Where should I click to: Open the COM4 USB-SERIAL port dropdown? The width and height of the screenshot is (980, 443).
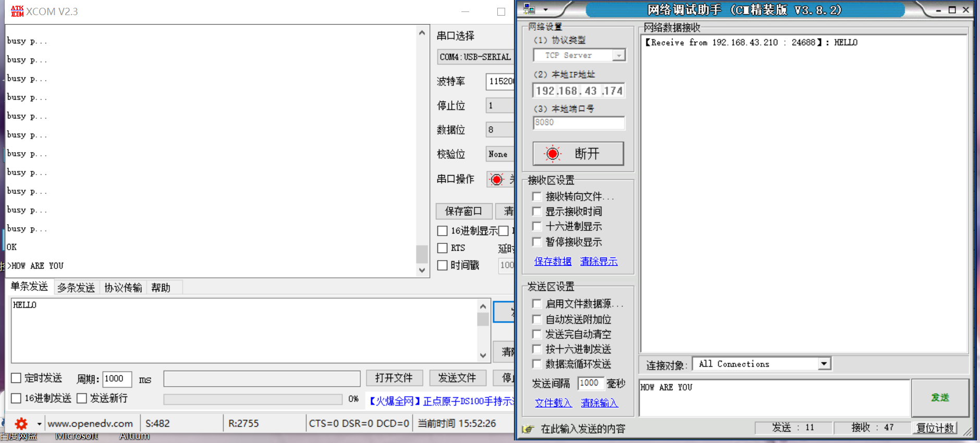coord(475,57)
